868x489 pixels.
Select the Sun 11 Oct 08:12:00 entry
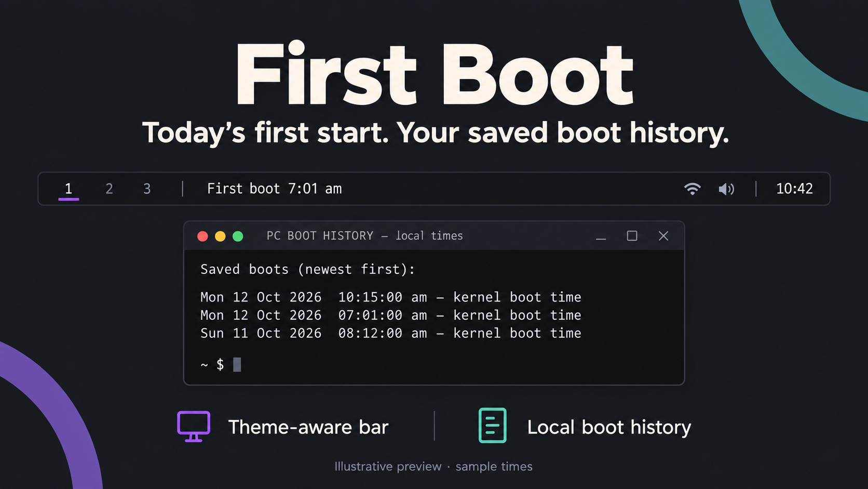(x=391, y=333)
